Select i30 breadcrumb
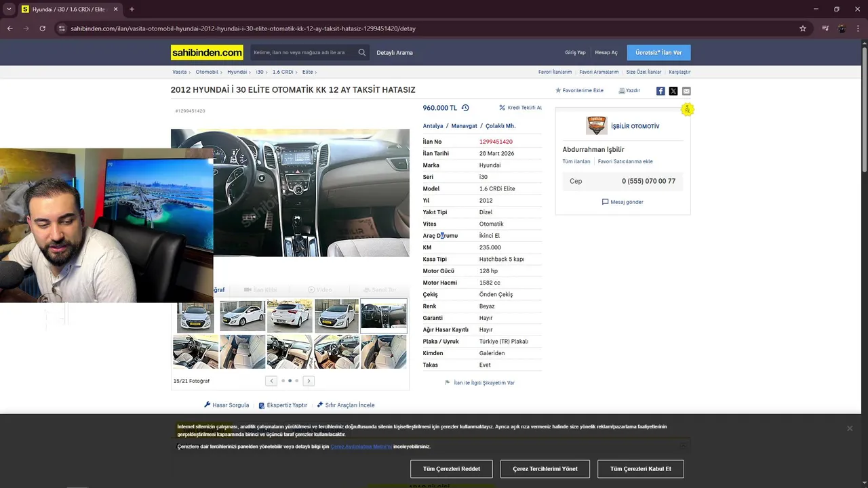Viewport: 868px width, 488px height. (x=260, y=72)
